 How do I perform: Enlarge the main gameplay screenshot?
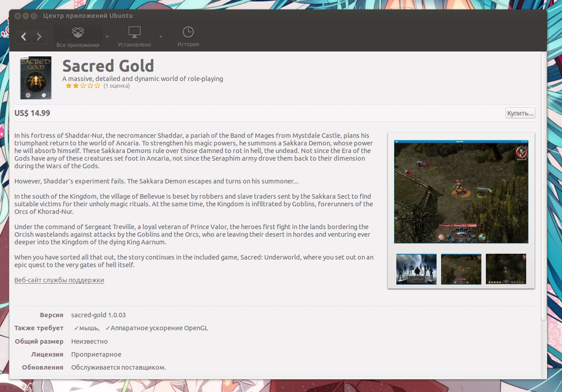click(461, 192)
